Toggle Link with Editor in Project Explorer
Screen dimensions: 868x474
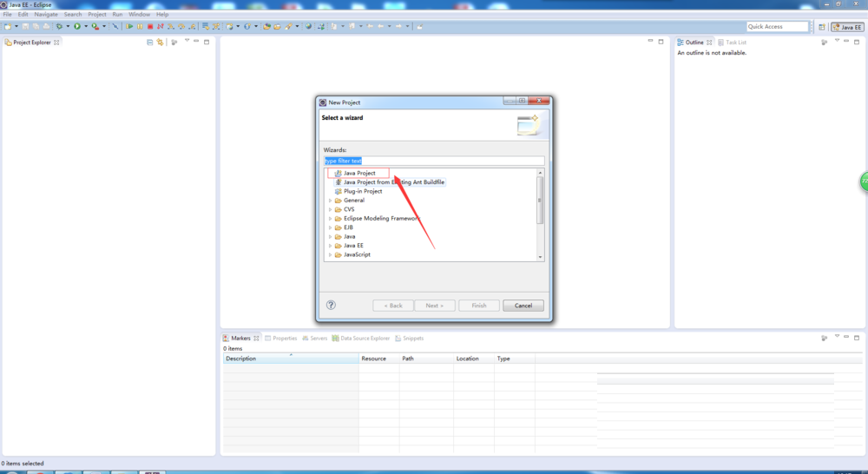coord(160,42)
